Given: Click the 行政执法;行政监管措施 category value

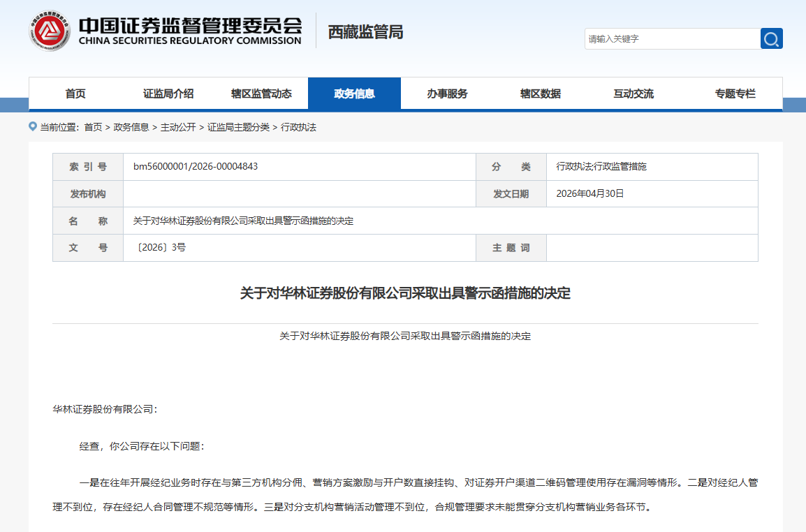Looking at the screenshot, I should 601,167.
